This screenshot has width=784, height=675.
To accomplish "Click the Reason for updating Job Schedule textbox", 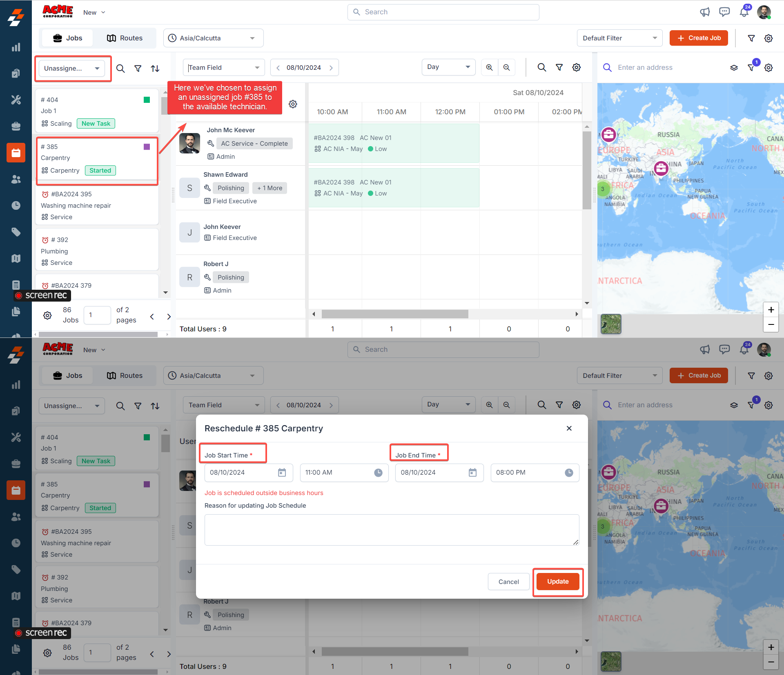I will (x=392, y=530).
